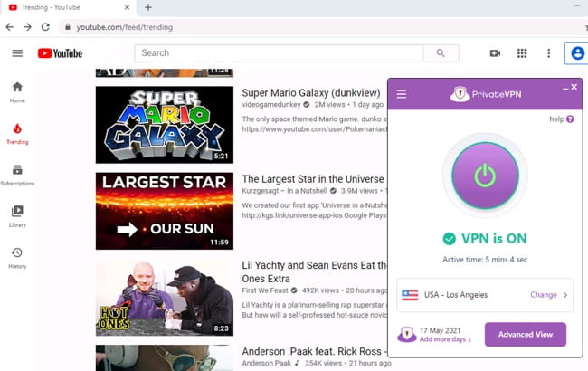Click the PrivateVPN help question icon
The image size is (588, 371).
[x=570, y=119]
